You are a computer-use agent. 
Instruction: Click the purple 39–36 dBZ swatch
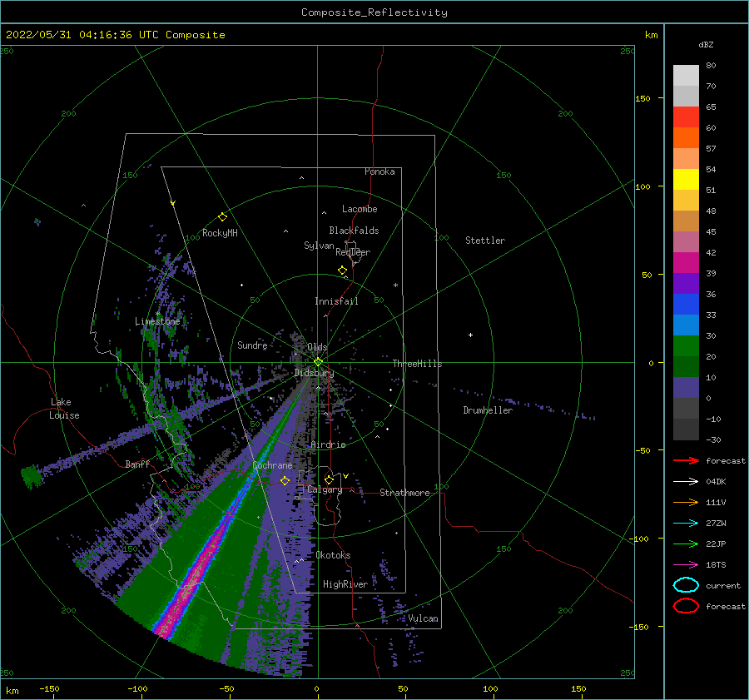point(686,284)
